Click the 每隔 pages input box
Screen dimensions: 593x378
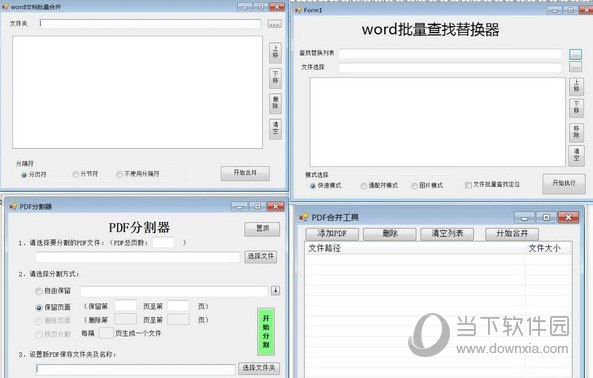106,333
